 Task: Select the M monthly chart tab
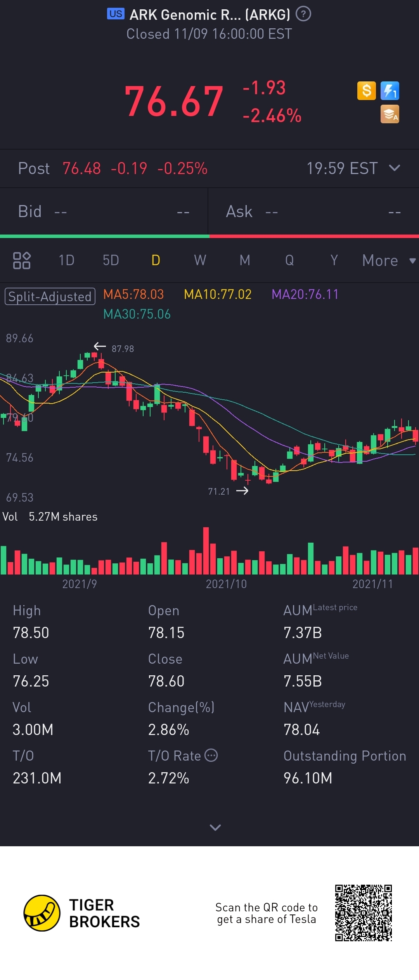(x=245, y=260)
